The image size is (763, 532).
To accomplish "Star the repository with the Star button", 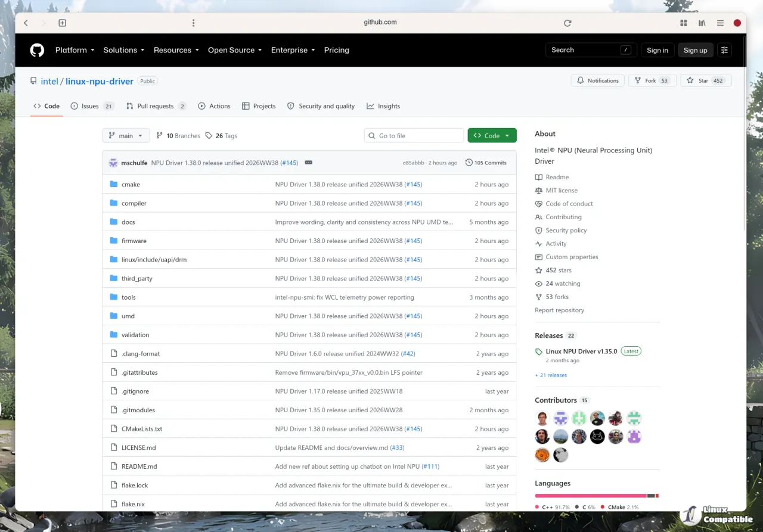I will (706, 80).
